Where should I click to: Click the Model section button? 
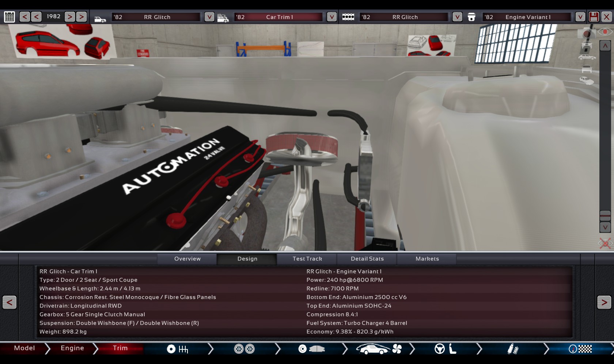tap(24, 348)
